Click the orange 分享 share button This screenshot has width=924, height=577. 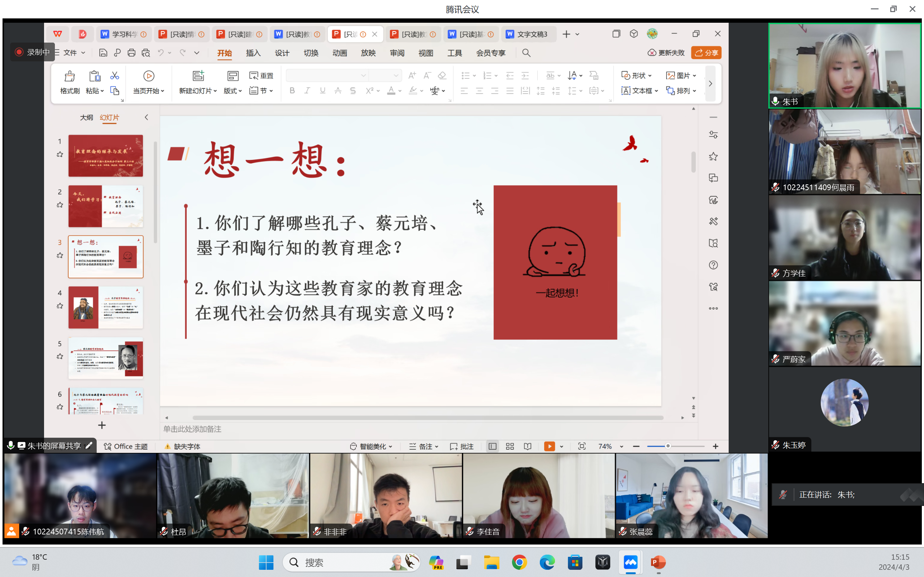pyautogui.click(x=706, y=53)
